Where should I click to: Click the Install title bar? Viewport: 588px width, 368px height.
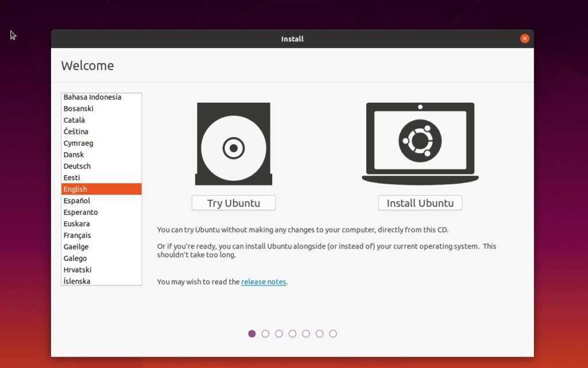tap(292, 39)
